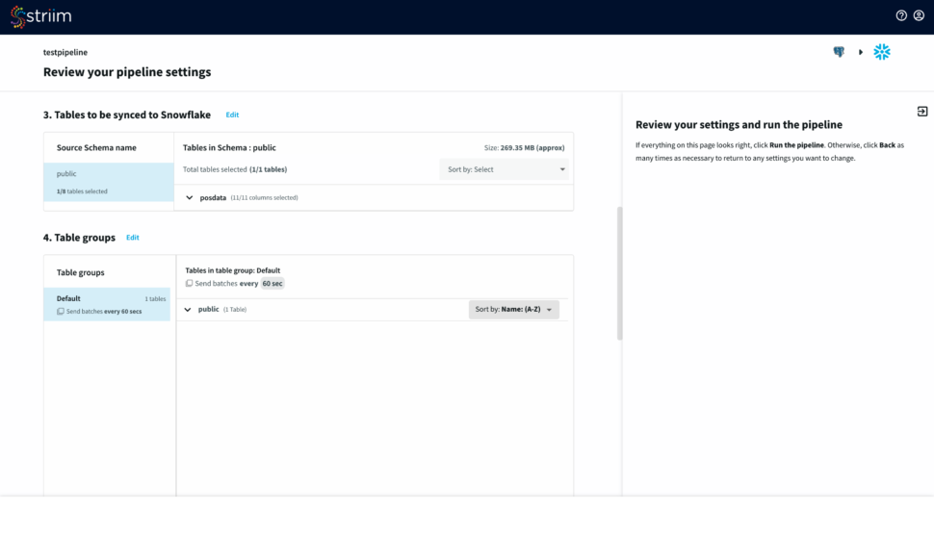Open the help question mark icon
The image size is (934, 560).
[x=901, y=15]
